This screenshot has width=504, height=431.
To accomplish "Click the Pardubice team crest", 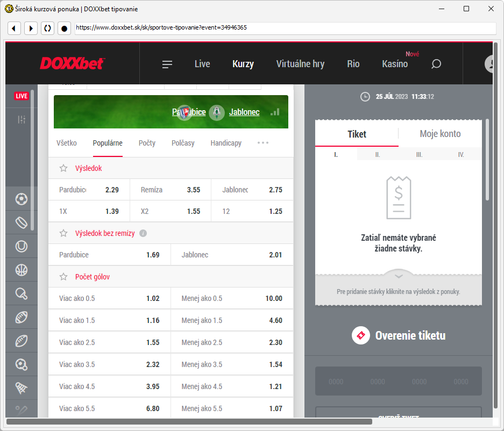I will coord(184,112).
